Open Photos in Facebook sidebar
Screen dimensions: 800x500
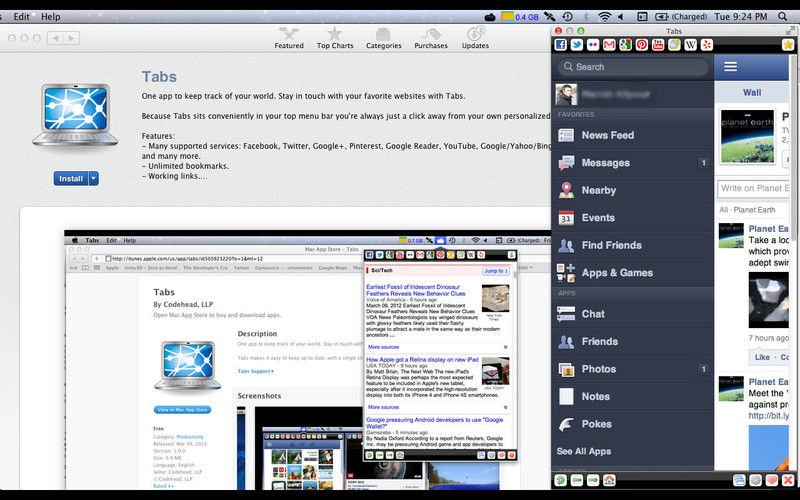point(632,369)
